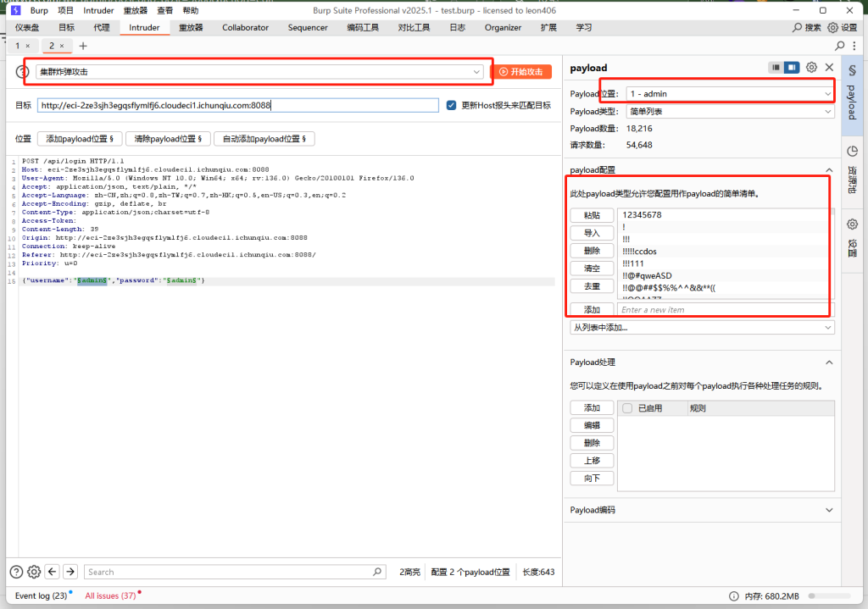Collapse the payload配置 section
The width and height of the screenshot is (868, 609).
pyautogui.click(x=829, y=169)
